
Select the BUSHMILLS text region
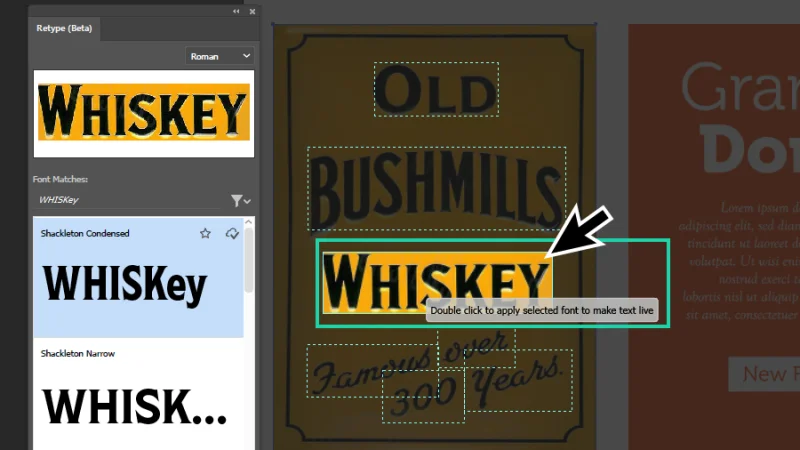[436, 188]
